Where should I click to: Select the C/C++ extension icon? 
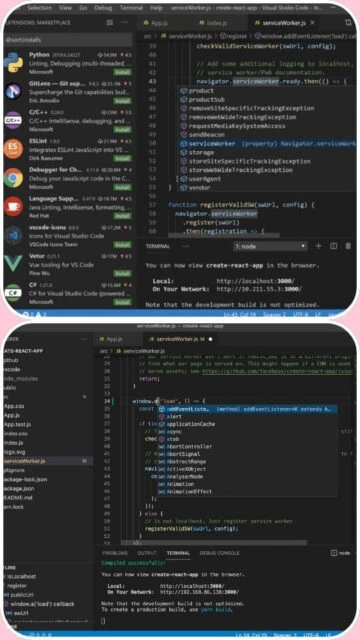click(x=13, y=120)
